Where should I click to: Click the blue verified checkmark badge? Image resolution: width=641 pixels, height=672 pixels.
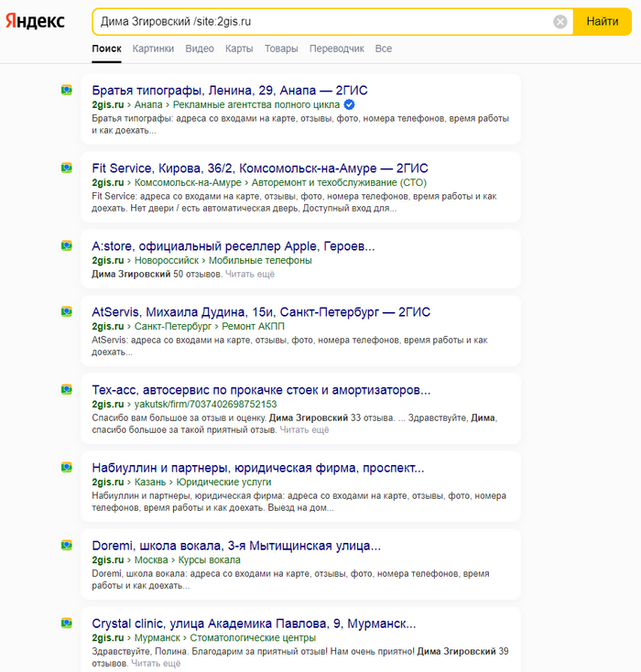pyautogui.click(x=350, y=104)
